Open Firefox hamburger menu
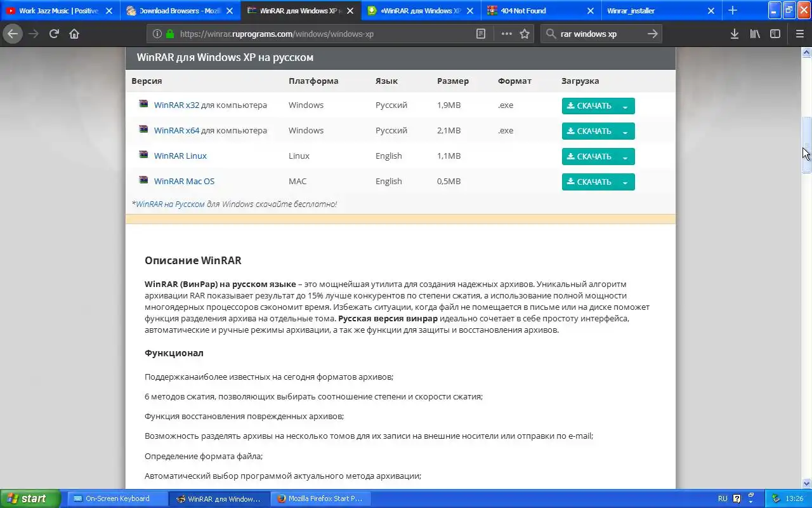 click(x=799, y=34)
